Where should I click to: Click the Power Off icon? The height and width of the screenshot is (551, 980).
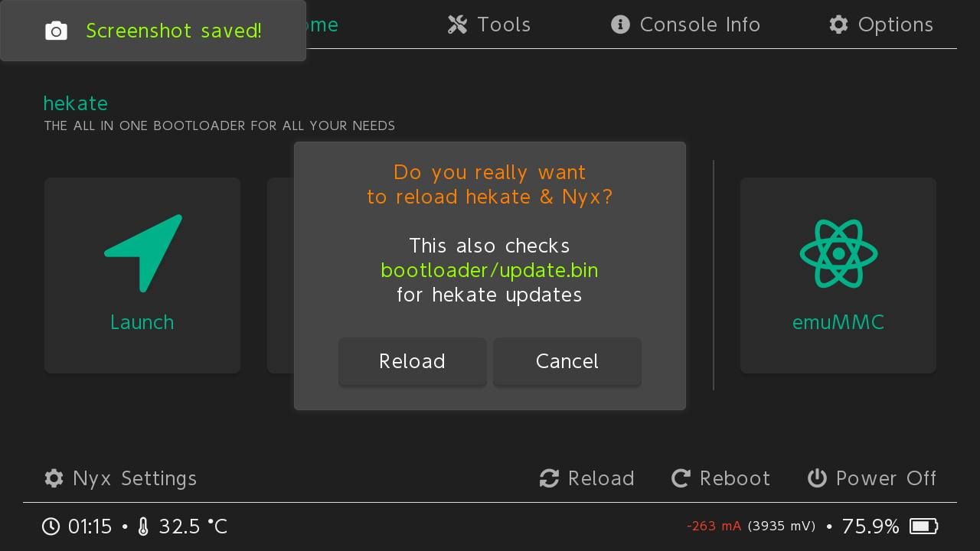tap(817, 478)
